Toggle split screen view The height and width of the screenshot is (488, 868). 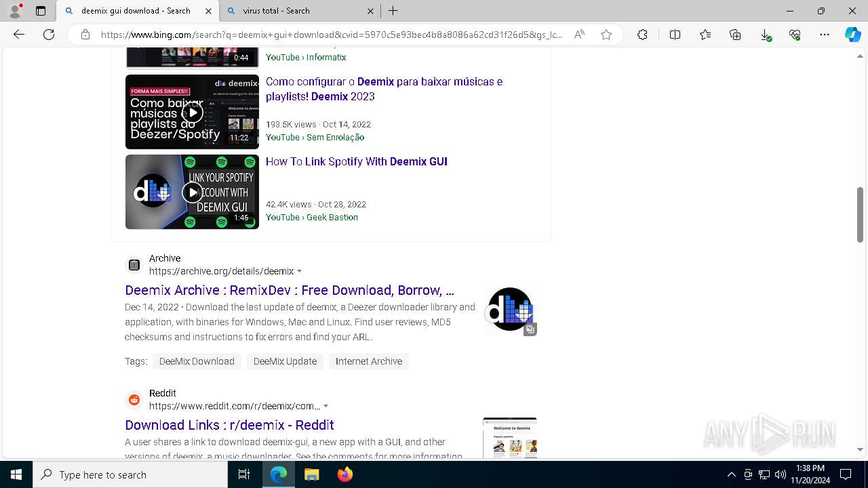pos(675,35)
